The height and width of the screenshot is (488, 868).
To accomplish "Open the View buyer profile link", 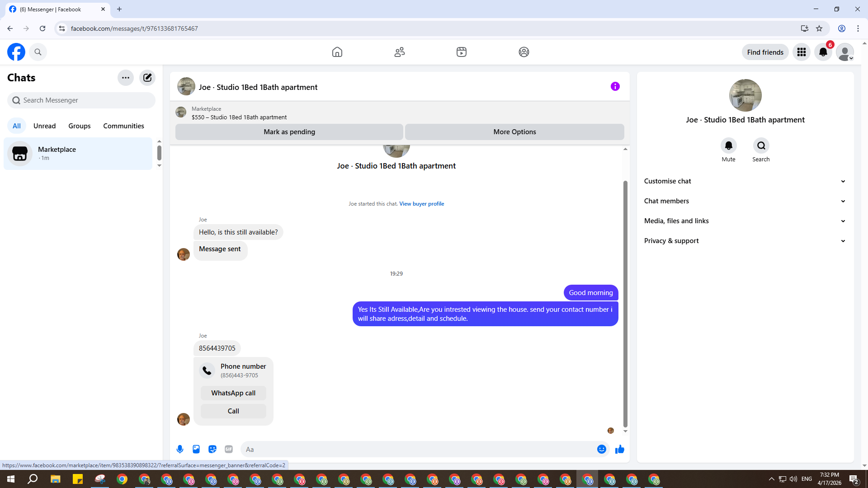I will click(x=421, y=204).
